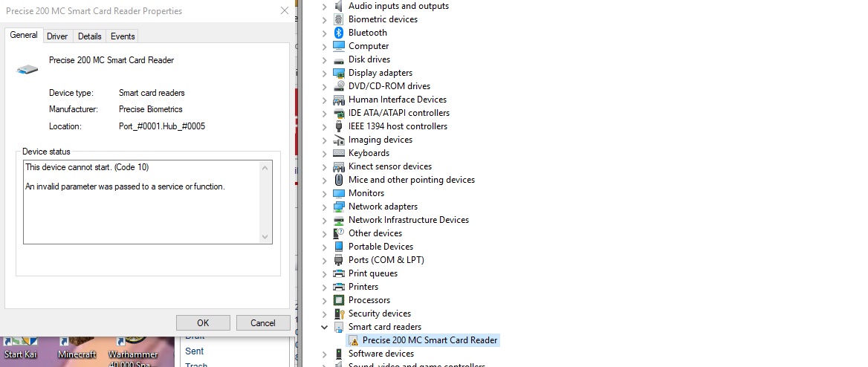Expand the Security devices node
This screenshot has height=367, width=868.
pyautogui.click(x=325, y=314)
